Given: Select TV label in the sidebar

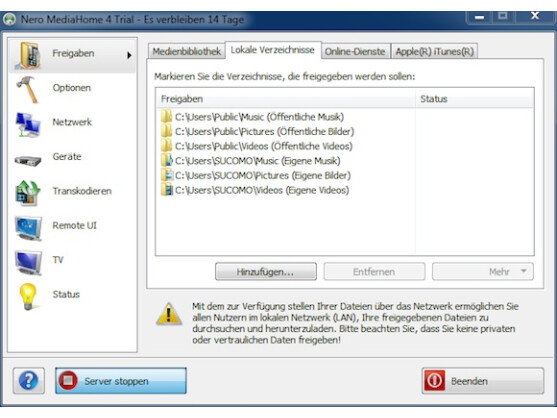Looking at the screenshot, I should tap(58, 260).
